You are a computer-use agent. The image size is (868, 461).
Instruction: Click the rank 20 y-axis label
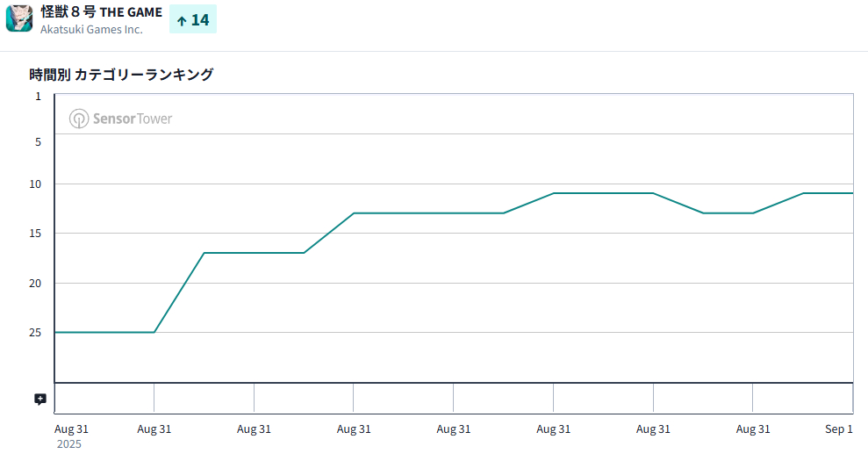click(x=36, y=283)
